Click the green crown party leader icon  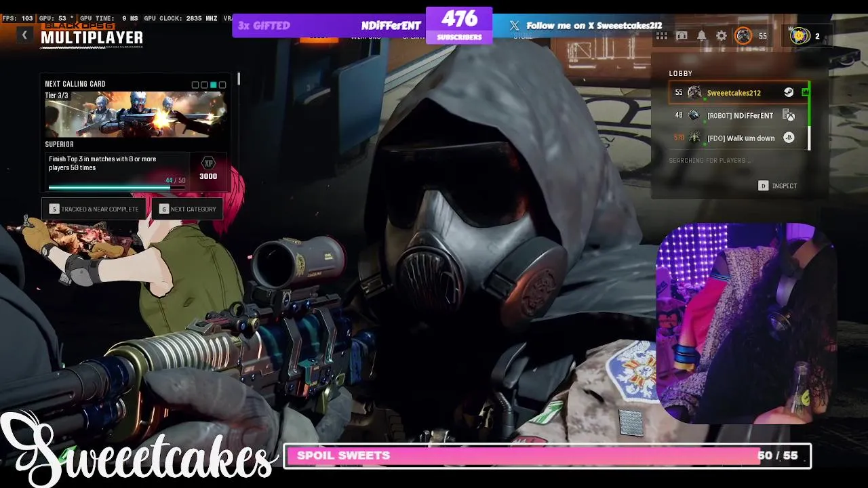click(805, 92)
